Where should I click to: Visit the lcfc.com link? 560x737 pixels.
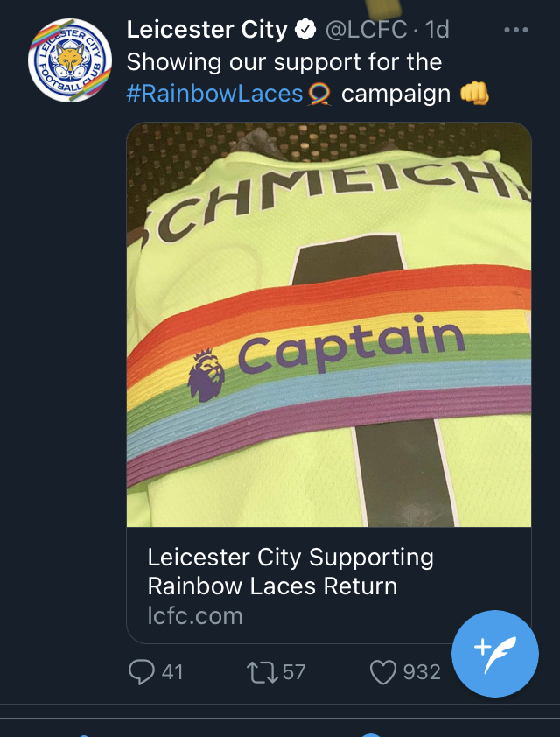194,615
